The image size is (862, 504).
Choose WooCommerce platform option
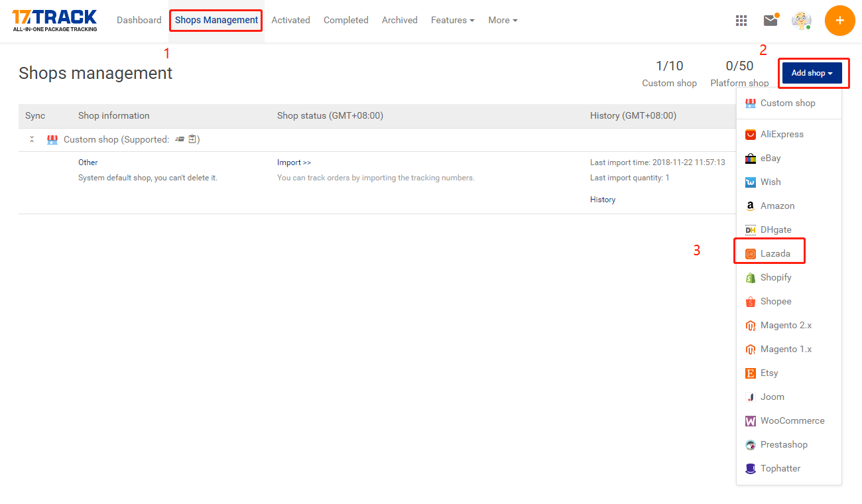pos(792,420)
